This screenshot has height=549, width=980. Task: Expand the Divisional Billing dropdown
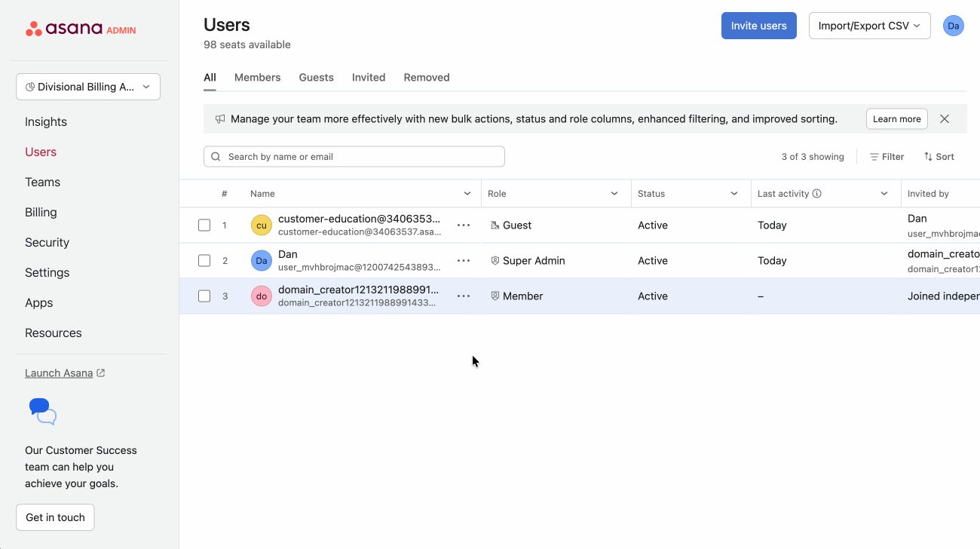tap(88, 87)
